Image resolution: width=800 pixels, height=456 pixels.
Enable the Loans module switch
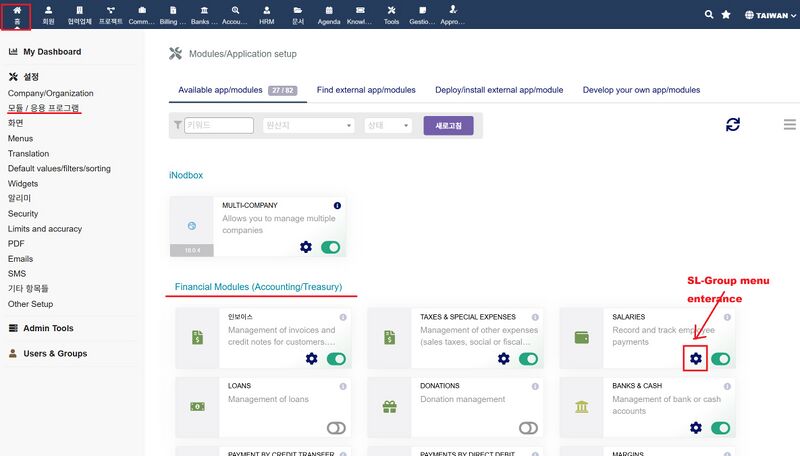tap(336, 428)
